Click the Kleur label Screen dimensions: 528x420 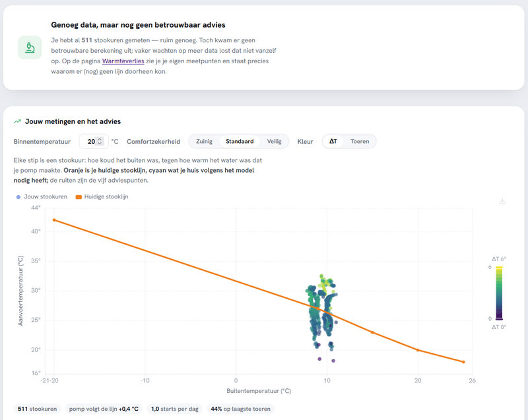tap(305, 142)
